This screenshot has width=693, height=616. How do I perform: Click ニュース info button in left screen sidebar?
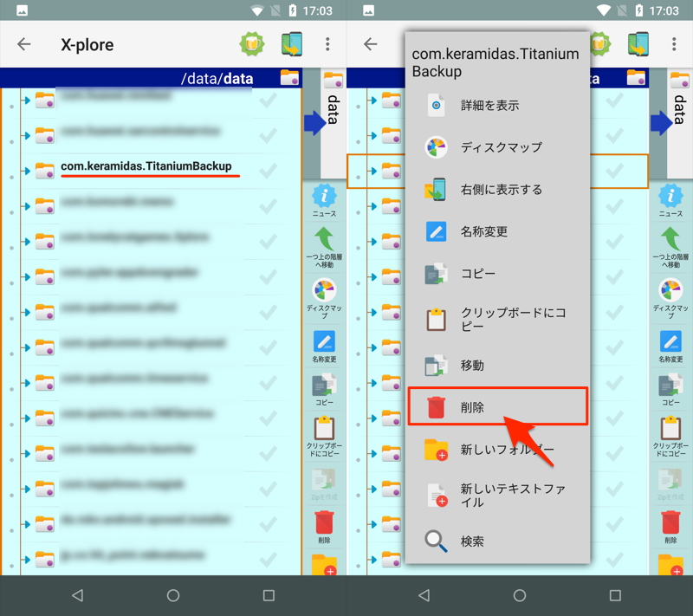[x=324, y=198]
